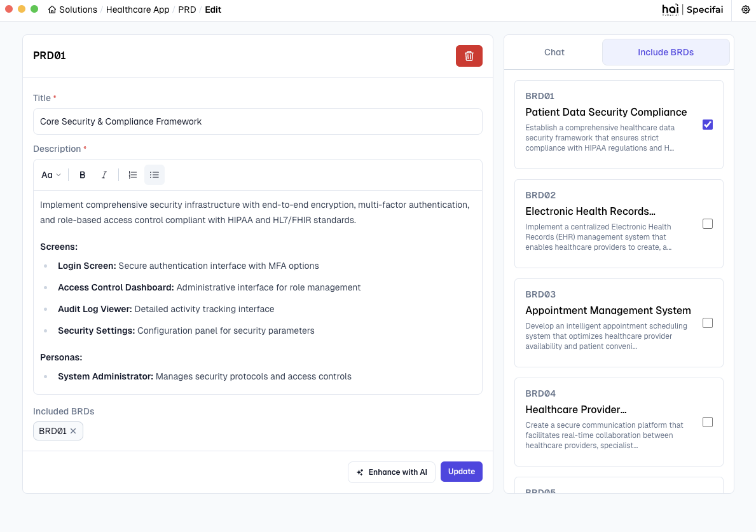Click the Healthcare Provider card title
This screenshot has width=756, height=532.
pos(576,410)
